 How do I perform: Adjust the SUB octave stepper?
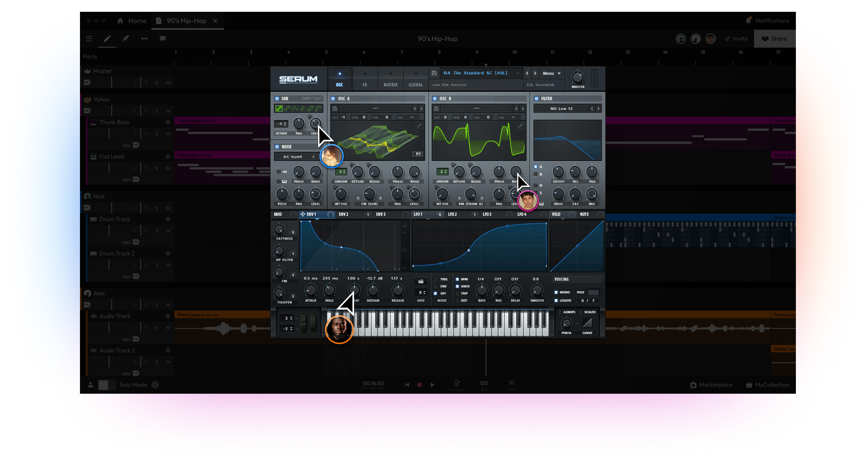click(281, 124)
